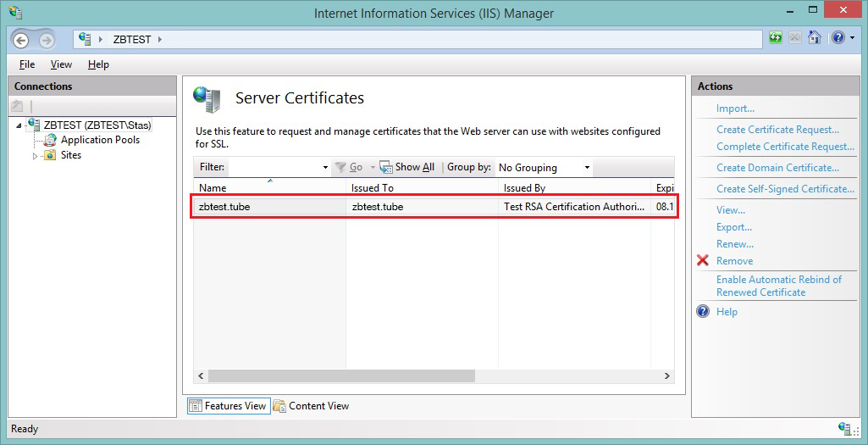Screen dimensions: 868x445
Task: Click the Back navigation arrow button
Action: pyautogui.click(x=21, y=40)
